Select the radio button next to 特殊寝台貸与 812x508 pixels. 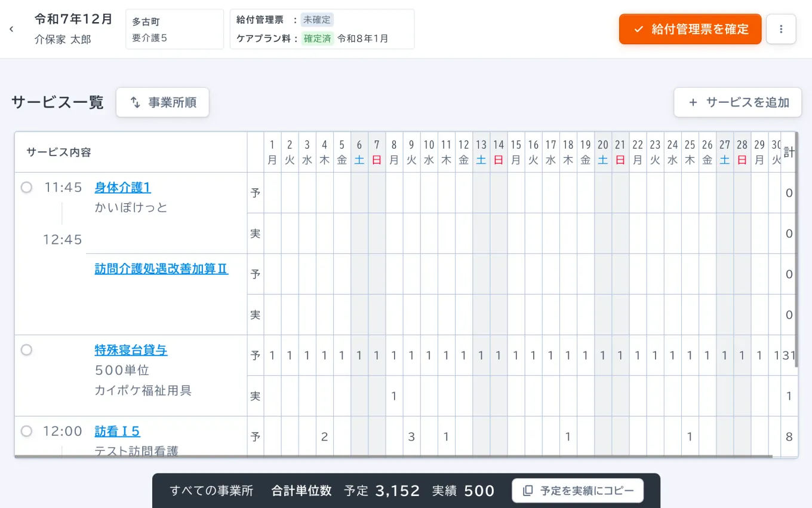pyautogui.click(x=26, y=350)
